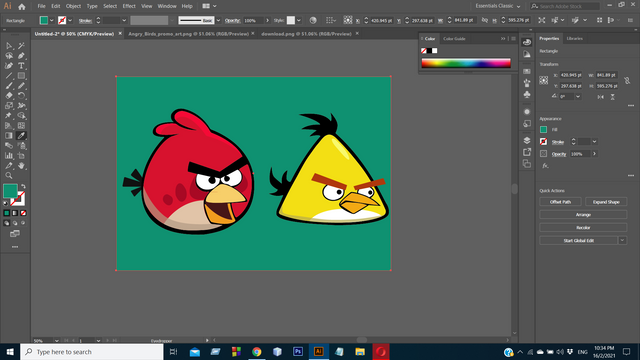Viewport: 640px width, 360px height.
Task: Select the Column Graph tool
Action: [9, 156]
